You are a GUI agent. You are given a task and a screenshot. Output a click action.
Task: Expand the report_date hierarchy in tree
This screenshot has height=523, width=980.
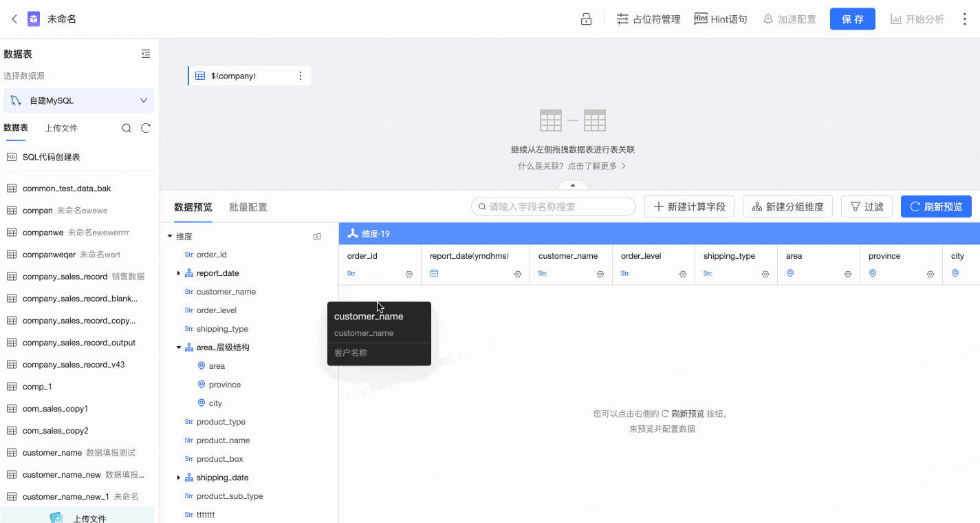[179, 273]
